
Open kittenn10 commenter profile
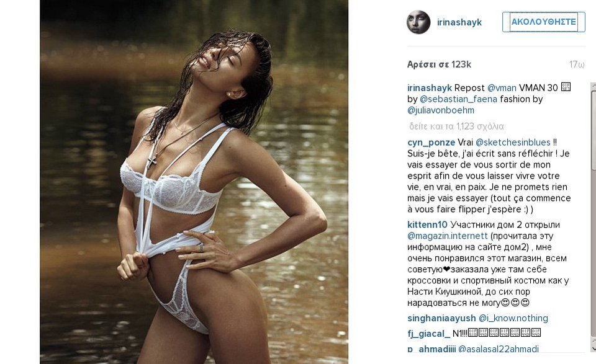coord(427,224)
